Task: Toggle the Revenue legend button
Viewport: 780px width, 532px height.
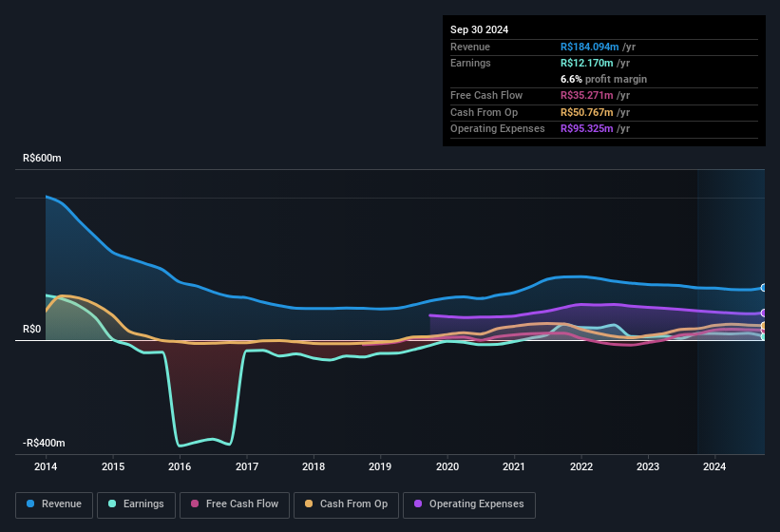Action: 54,504
